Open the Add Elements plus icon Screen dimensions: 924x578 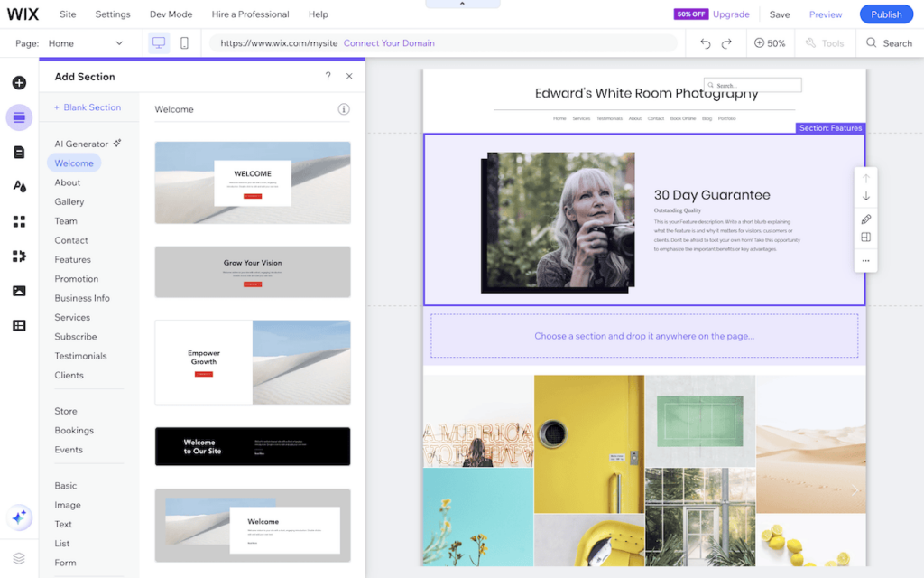pyautogui.click(x=19, y=82)
